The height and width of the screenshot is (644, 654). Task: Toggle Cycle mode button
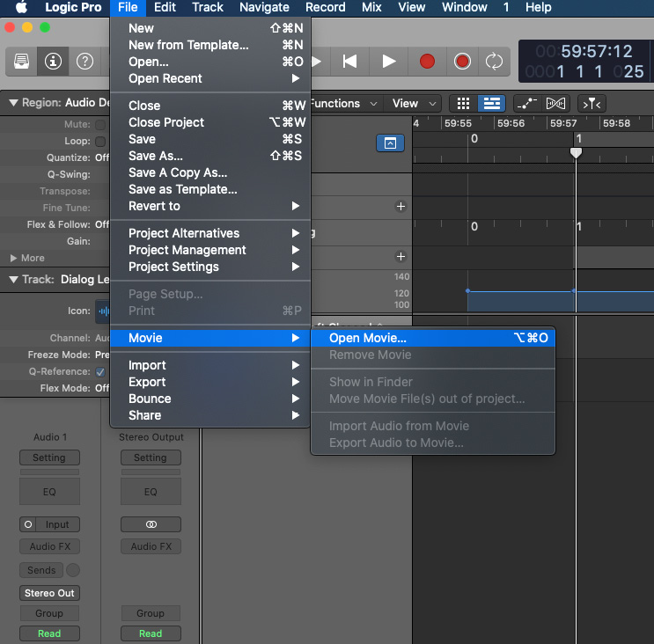tap(494, 62)
